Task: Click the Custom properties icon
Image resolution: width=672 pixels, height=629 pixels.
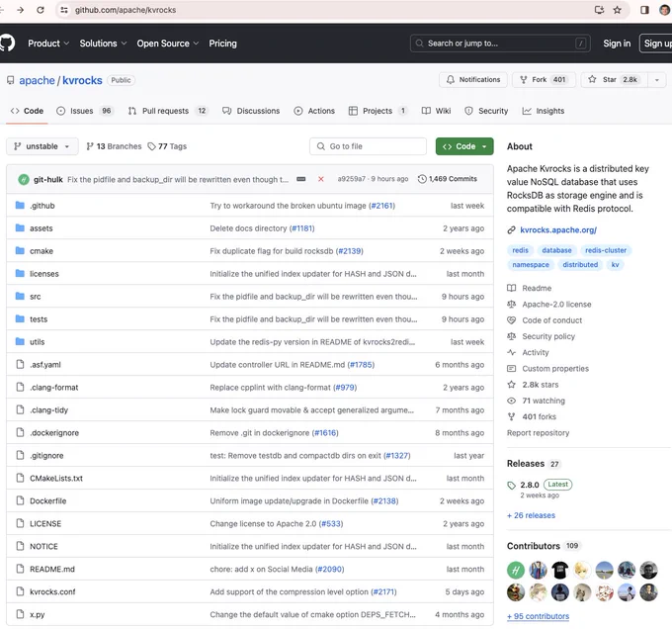Action: 511,369
